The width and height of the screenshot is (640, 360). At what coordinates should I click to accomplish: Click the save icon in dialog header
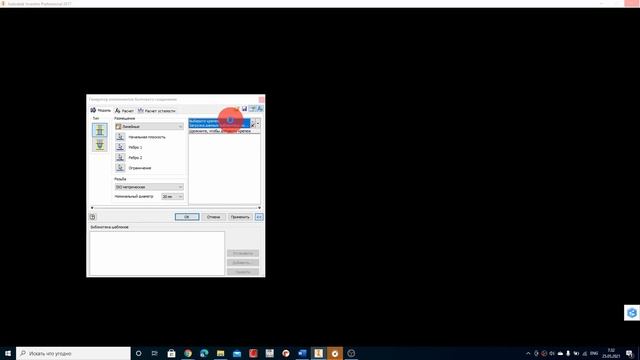point(244,109)
